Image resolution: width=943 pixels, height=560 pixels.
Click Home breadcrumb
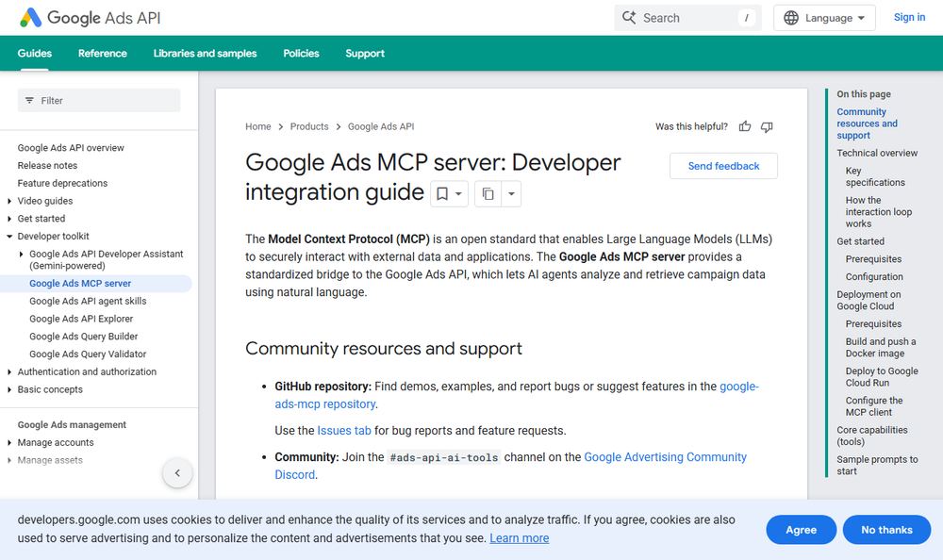tap(258, 126)
